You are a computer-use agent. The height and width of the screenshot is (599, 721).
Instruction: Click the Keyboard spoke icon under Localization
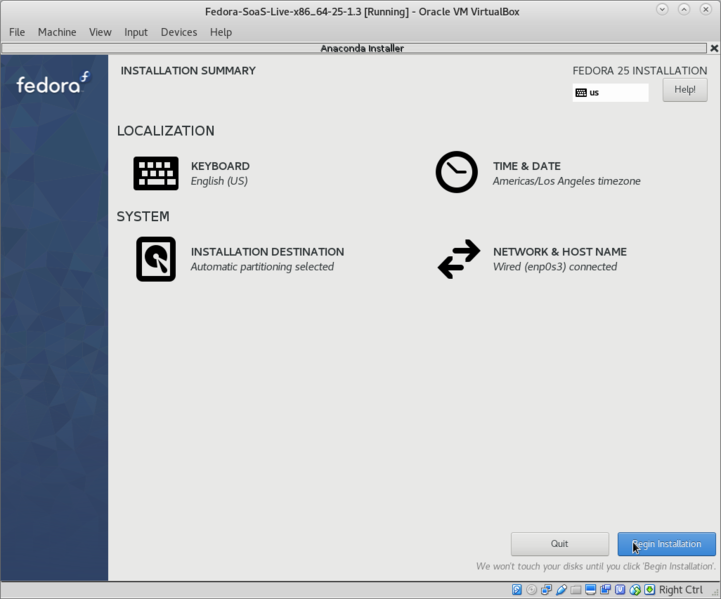[156, 173]
